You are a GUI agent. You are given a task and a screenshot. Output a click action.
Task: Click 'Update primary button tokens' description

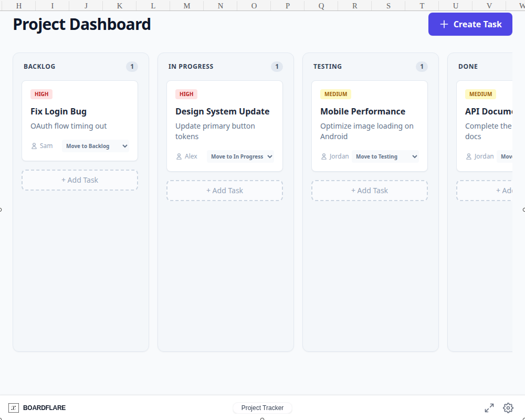click(215, 131)
